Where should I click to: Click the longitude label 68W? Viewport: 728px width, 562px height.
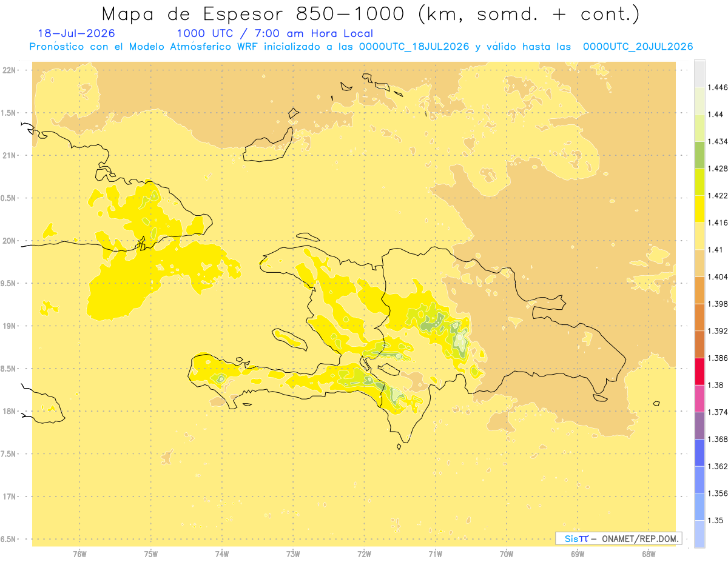649,554
